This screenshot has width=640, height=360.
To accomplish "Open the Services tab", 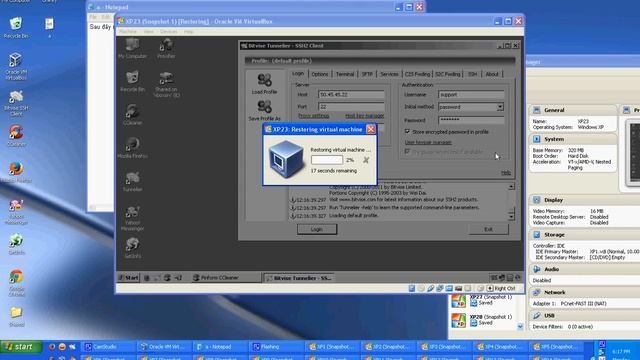I will 389,74.
